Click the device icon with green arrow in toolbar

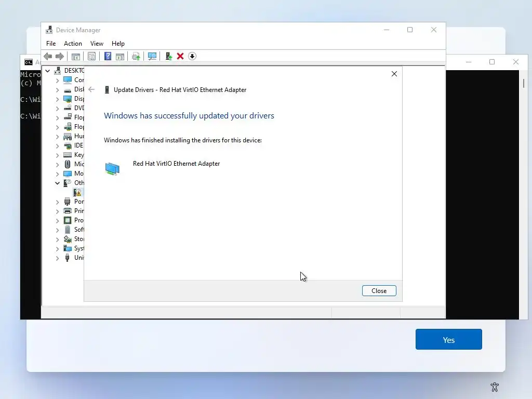coord(168,56)
